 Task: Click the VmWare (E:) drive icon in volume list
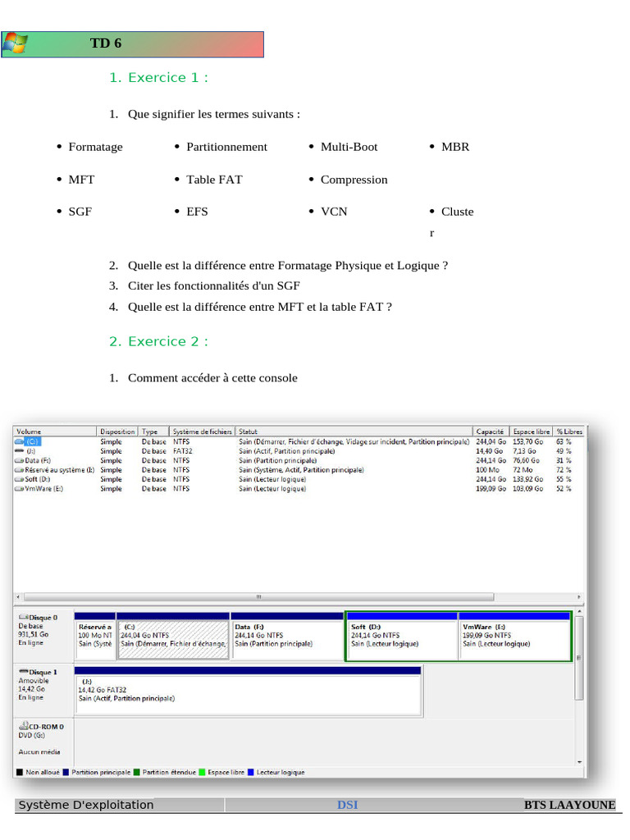click(20, 489)
